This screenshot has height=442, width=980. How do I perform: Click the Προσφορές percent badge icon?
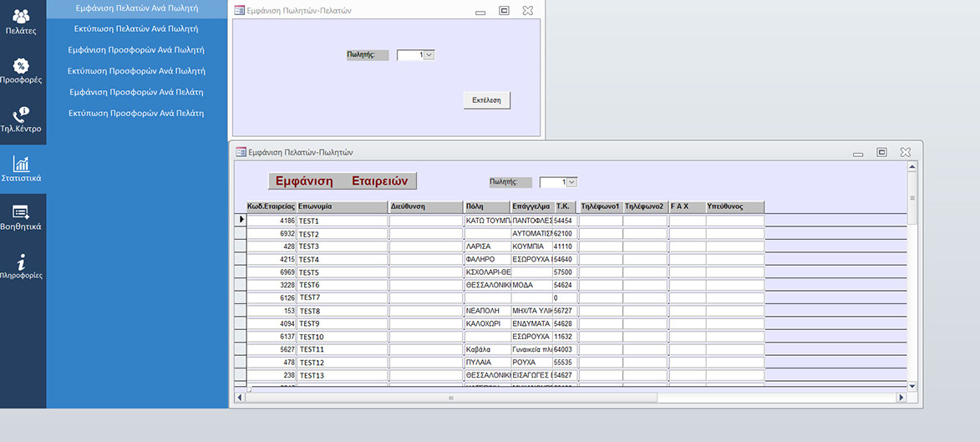coord(22,66)
